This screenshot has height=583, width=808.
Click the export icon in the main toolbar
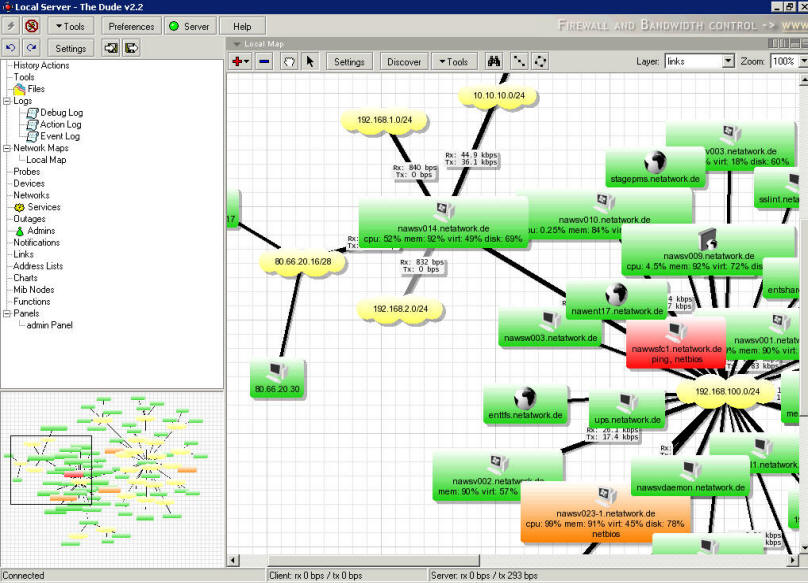point(131,48)
